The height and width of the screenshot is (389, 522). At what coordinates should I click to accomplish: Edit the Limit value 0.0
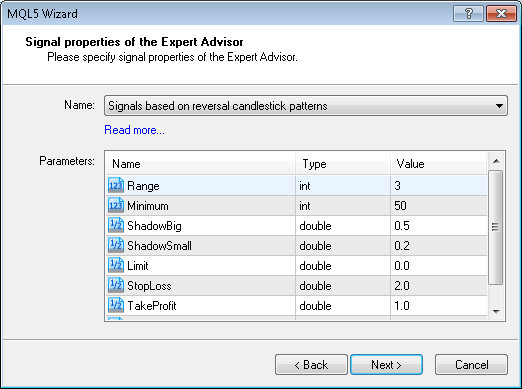(x=438, y=266)
